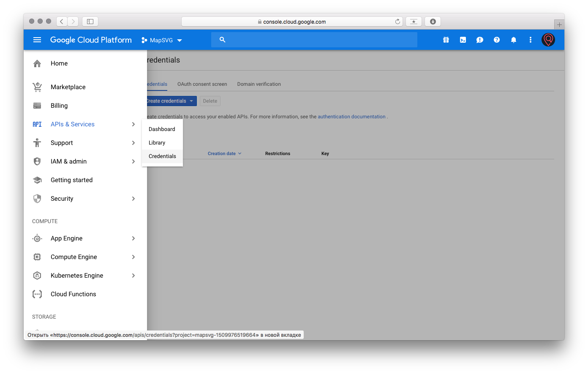The image size is (588, 374).
Task: Toggle the Safari sidebar button
Action: point(90,22)
